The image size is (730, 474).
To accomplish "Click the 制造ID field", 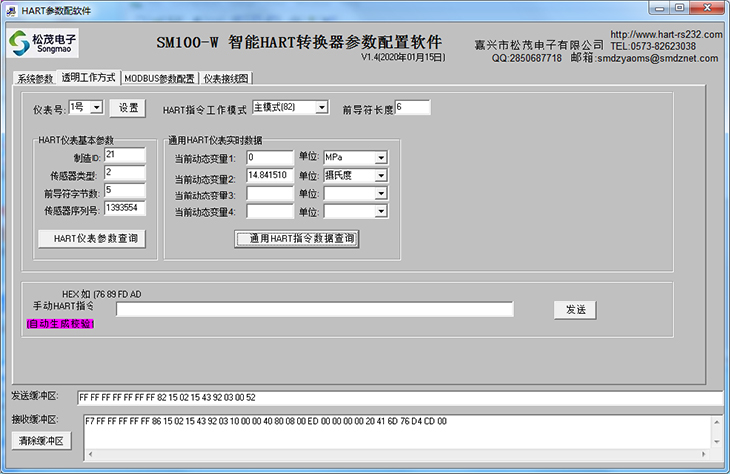I will coord(125,155).
